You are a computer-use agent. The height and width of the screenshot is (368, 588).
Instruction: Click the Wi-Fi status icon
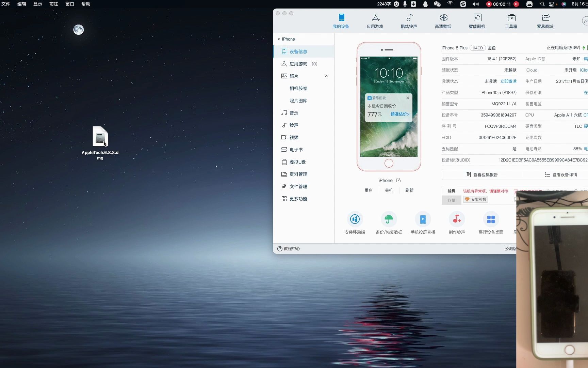[x=450, y=4]
